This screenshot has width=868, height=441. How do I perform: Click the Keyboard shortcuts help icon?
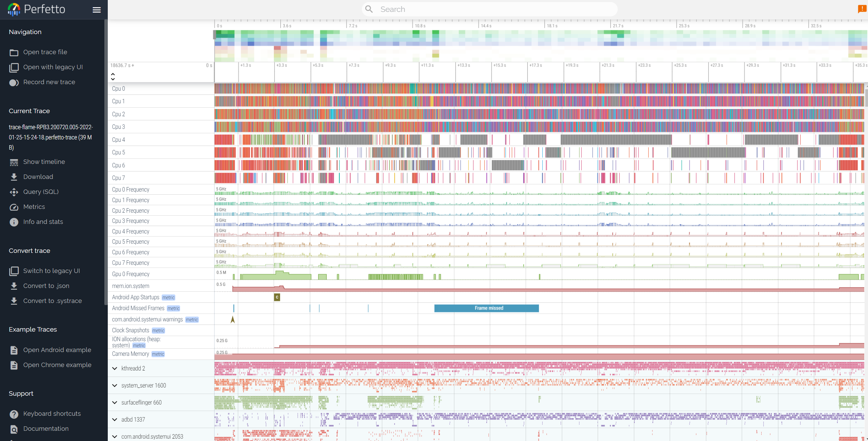pos(14,414)
